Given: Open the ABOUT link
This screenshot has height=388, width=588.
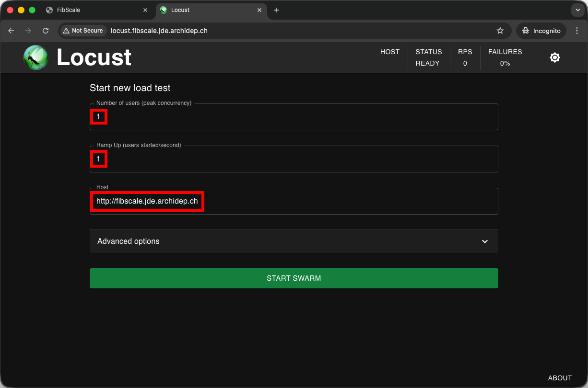Looking at the screenshot, I should coord(560,378).
